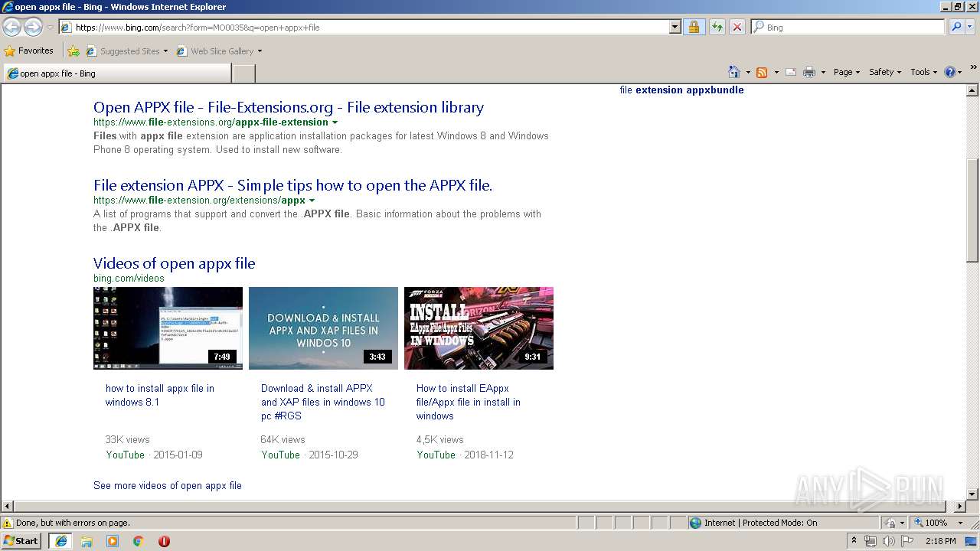Open the Feeds dropdown arrow
This screenshot has height=551, width=980.
pyautogui.click(x=776, y=72)
